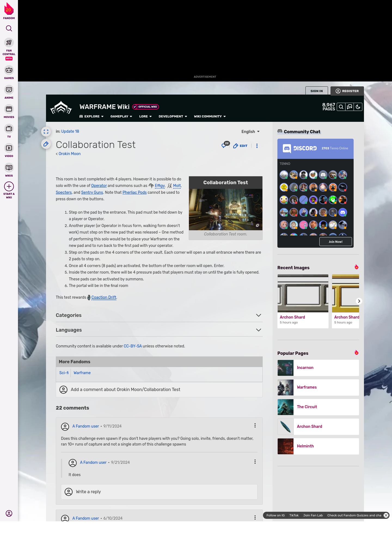Open the Movies clapperboard icon

tap(9, 109)
